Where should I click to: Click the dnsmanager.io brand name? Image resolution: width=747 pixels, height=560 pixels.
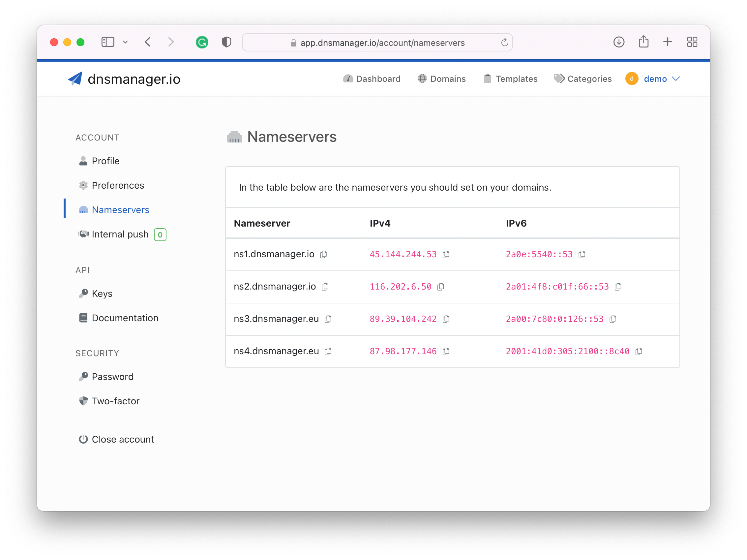[x=134, y=79]
